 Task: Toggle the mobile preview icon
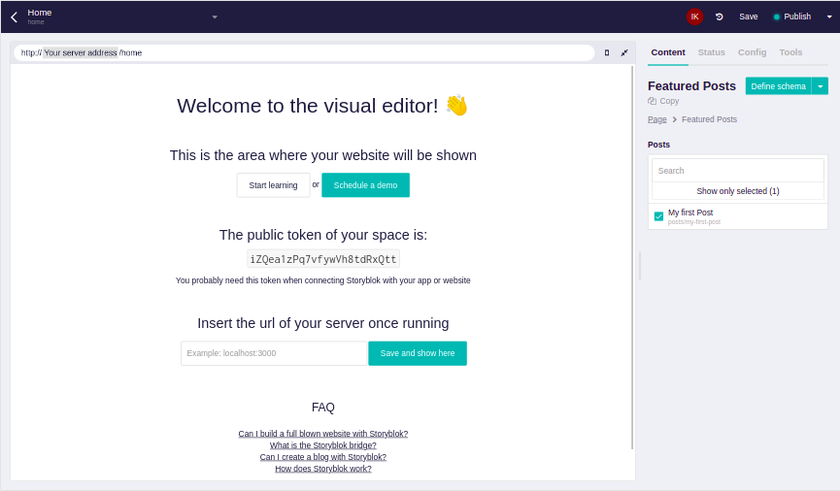606,52
